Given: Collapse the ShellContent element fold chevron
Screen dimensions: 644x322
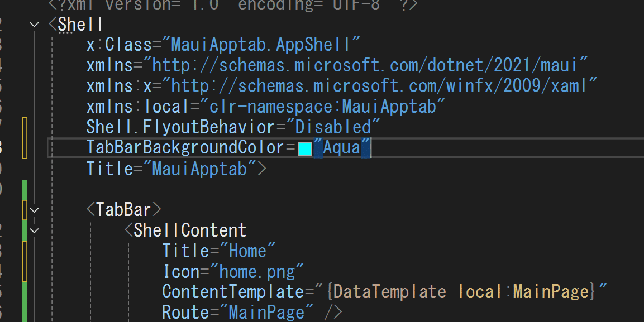Looking at the screenshot, I should [x=35, y=230].
